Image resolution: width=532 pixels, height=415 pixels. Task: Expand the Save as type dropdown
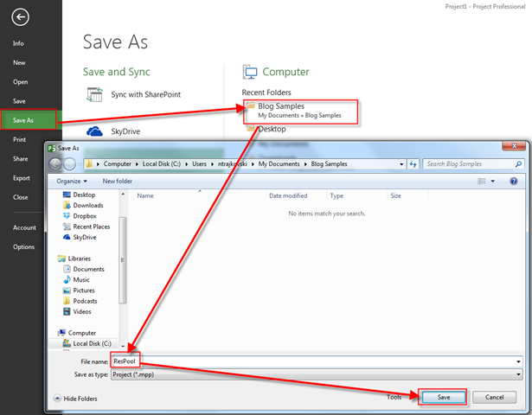pos(517,374)
